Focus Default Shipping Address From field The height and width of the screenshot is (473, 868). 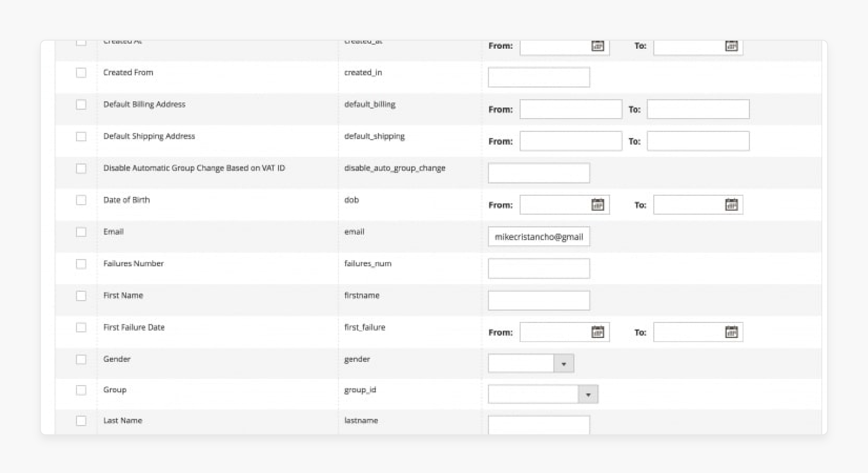[571, 141]
